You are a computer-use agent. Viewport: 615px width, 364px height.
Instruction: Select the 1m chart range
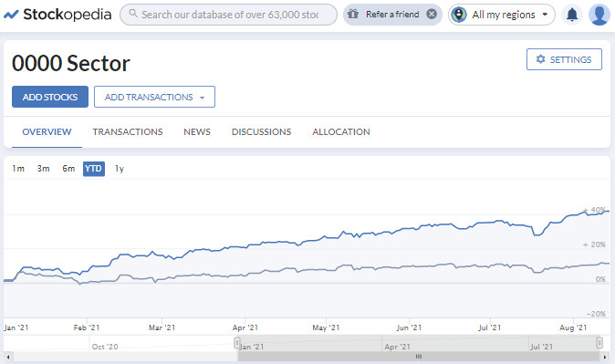[x=18, y=169]
